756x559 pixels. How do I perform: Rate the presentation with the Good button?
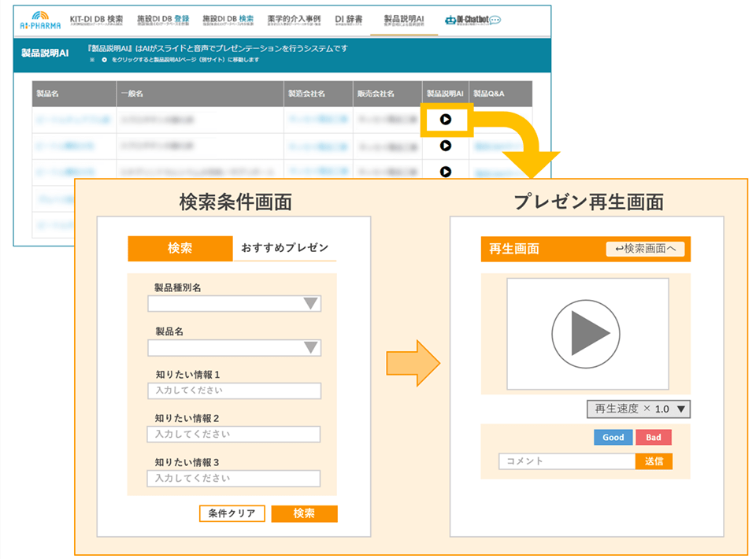[613, 438]
